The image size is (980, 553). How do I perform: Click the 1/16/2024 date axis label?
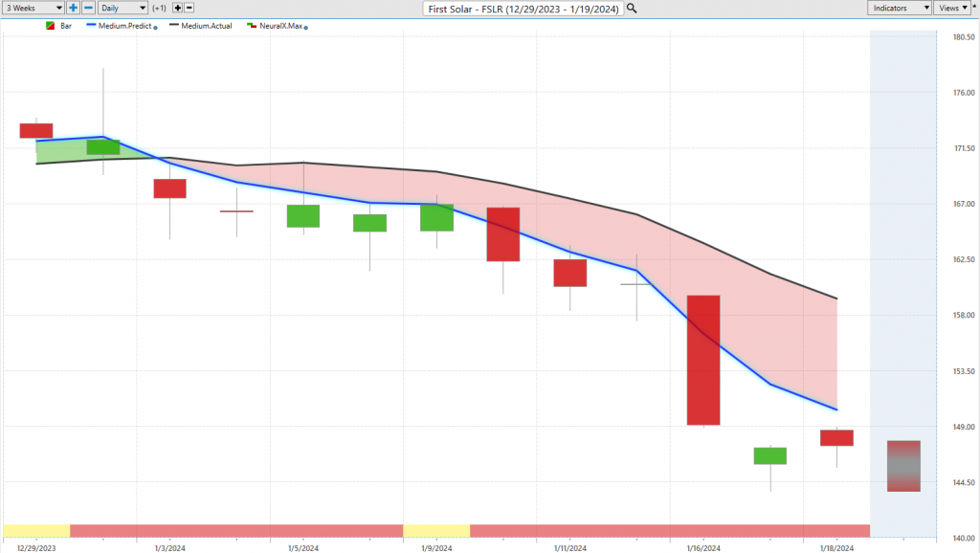coord(703,548)
